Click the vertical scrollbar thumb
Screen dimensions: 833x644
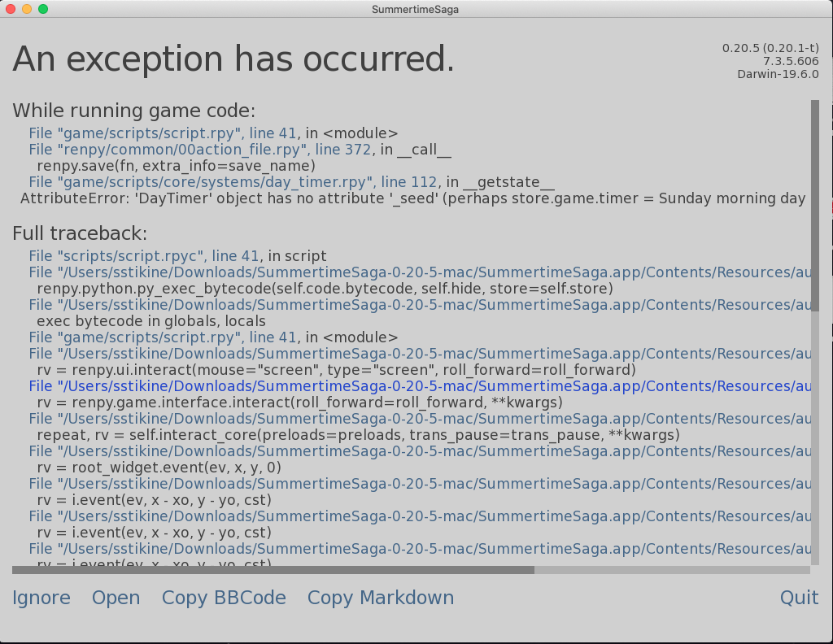coord(815,206)
